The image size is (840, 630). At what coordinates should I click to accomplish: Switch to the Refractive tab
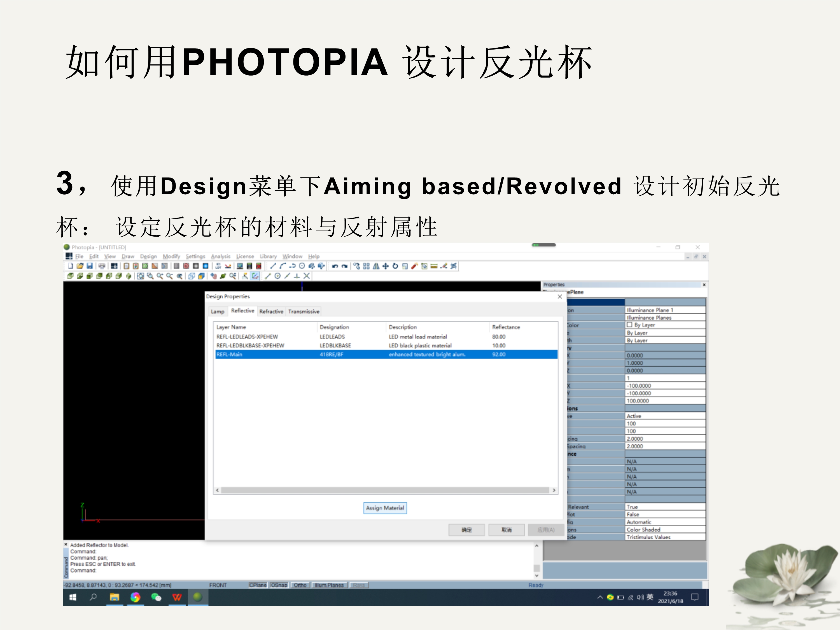pos(271,311)
